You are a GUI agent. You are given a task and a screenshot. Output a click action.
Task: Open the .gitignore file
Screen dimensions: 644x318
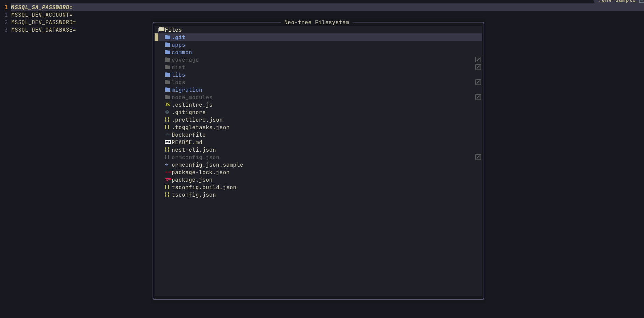(x=188, y=112)
